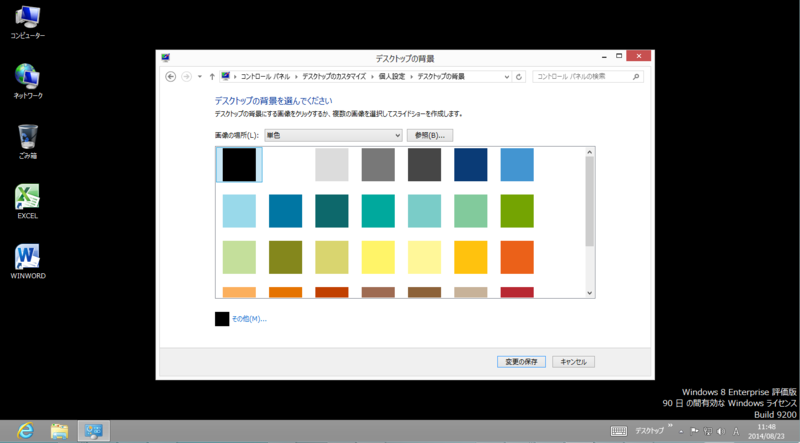Open recent locations dropdown arrow
The height and width of the screenshot is (443, 800).
[x=199, y=77]
